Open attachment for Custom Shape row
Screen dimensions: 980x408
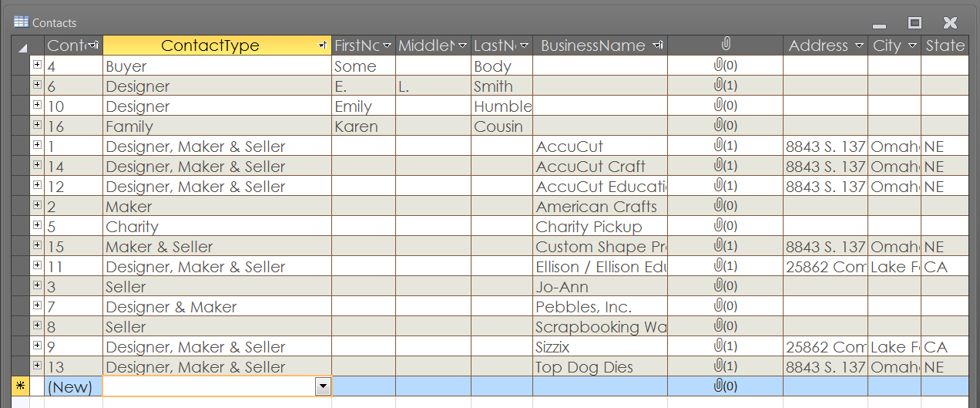725,247
